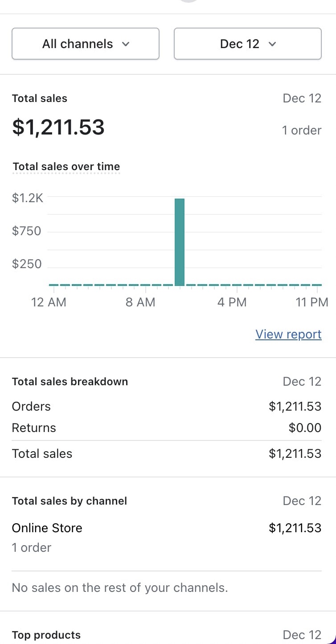Click the 11 PM label on the chart axis
This screenshot has height=644, width=336.
[x=312, y=302]
